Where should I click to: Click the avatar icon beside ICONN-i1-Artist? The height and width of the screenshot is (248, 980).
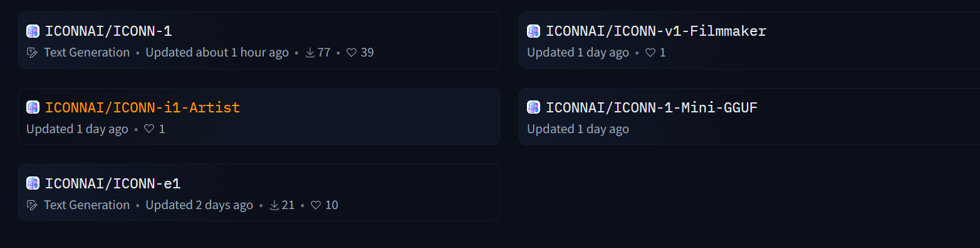[33, 107]
